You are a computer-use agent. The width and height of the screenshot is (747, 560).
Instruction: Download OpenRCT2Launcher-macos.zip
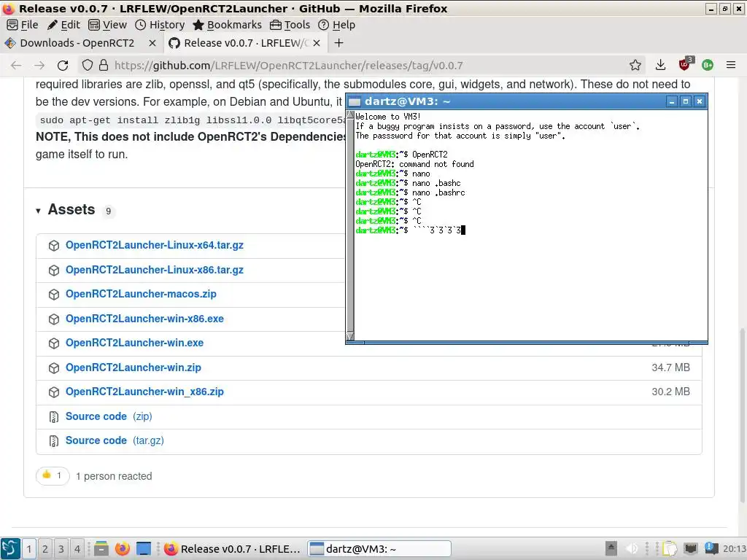pyautogui.click(x=141, y=294)
